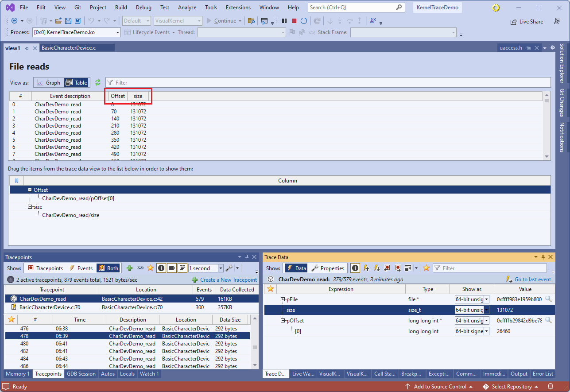The image size is (570, 392).
Task: Restart debugging with the circular arrow icon
Action: tap(304, 21)
